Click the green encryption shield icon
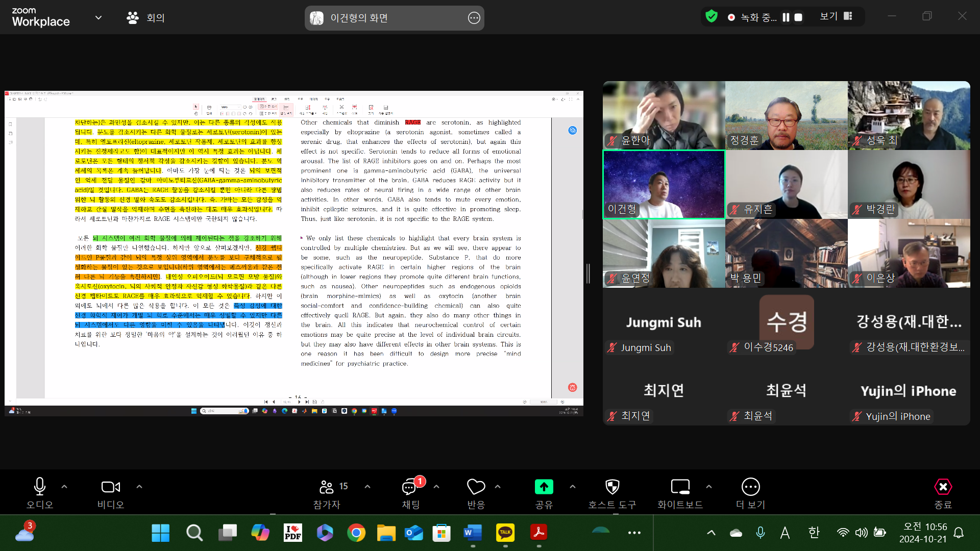Image resolution: width=980 pixels, height=551 pixels. [x=711, y=16]
